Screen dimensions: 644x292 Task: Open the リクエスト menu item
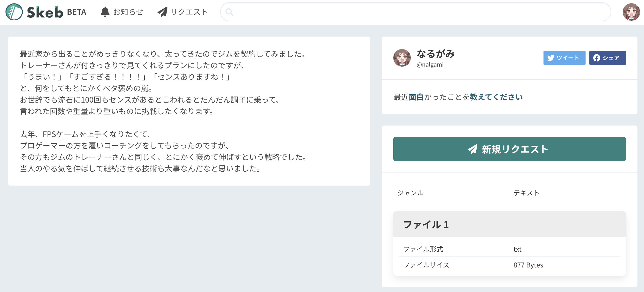pyautogui.click(x=183, y=12)
